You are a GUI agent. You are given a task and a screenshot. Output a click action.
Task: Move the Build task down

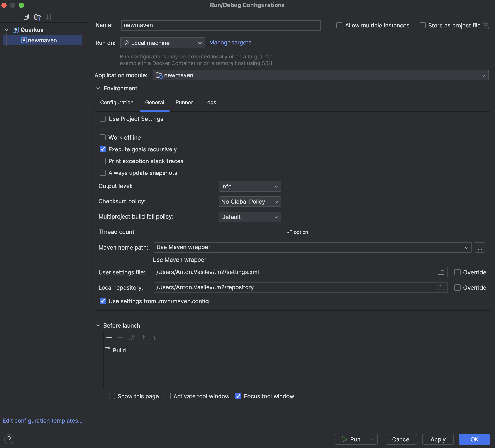point(155,337)
